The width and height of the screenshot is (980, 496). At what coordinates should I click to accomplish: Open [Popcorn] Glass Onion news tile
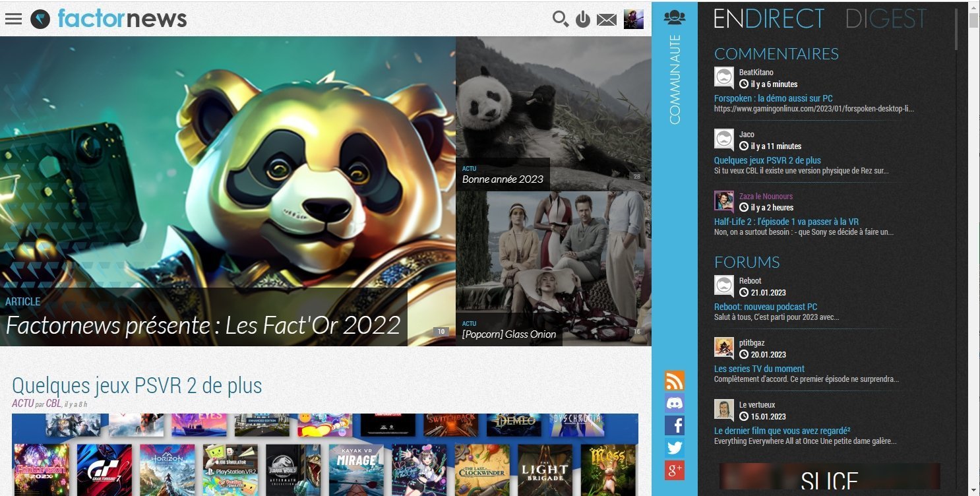[508, 334]
